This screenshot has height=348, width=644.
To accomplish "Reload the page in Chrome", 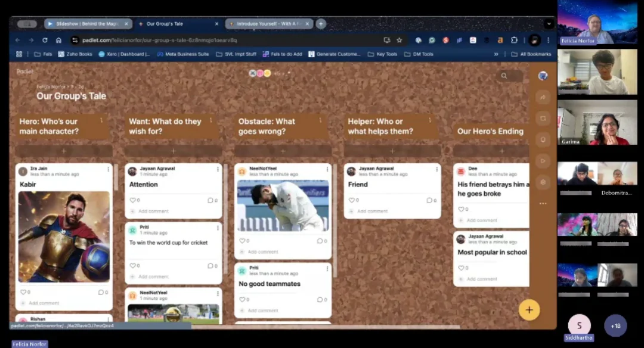I will [x=45, y=40].
